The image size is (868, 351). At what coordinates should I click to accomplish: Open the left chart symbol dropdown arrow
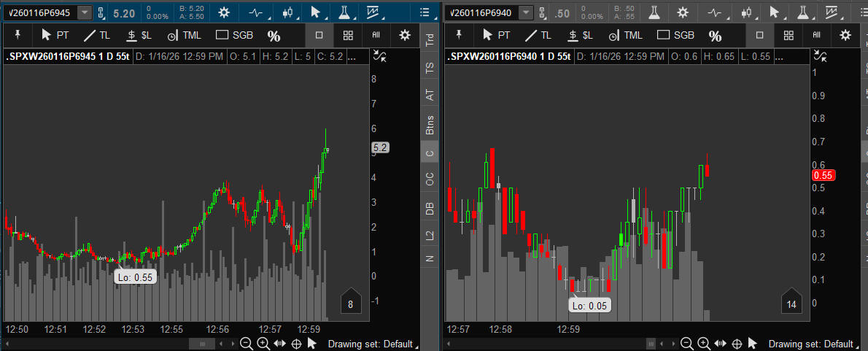[85, 12]
